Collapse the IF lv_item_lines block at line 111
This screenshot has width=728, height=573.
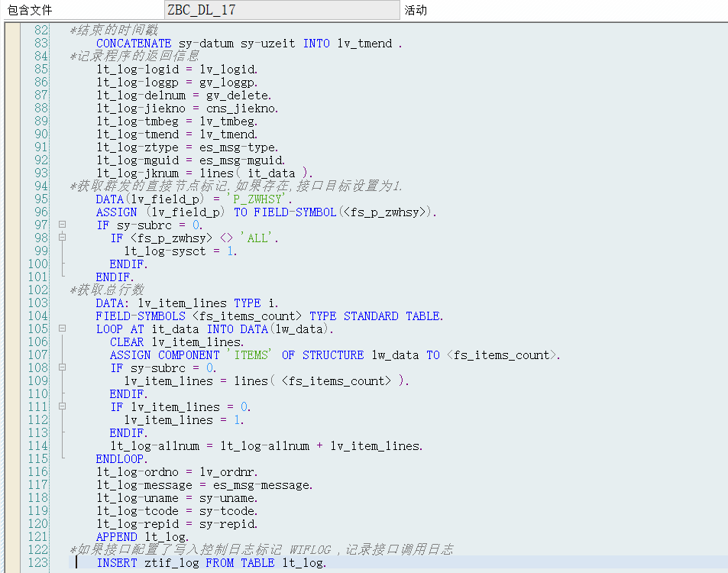[62, 406]
